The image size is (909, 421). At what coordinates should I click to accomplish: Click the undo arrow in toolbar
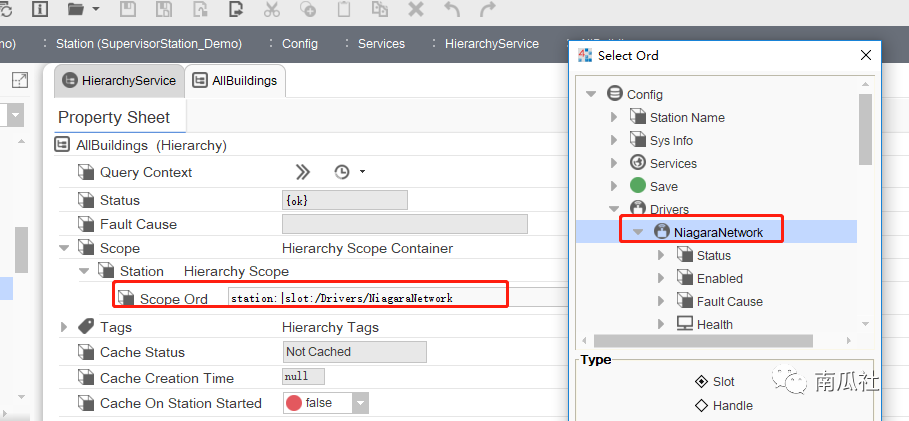tap(451, 10)
